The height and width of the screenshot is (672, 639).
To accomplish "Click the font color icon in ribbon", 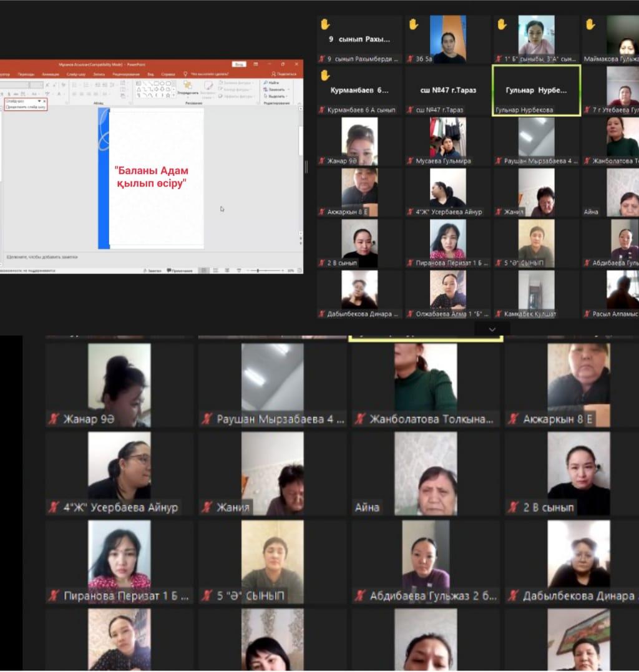I will [x=59, y=94].
